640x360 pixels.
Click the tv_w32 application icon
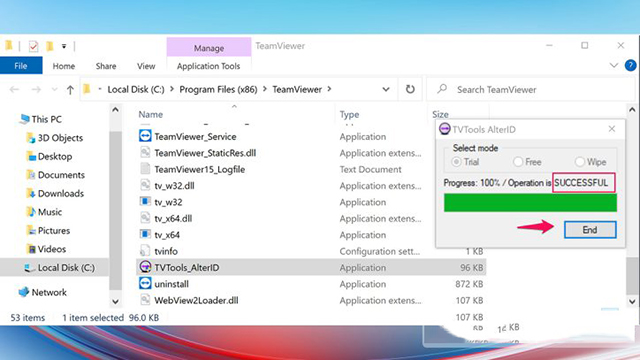click(x=145, y=201)
